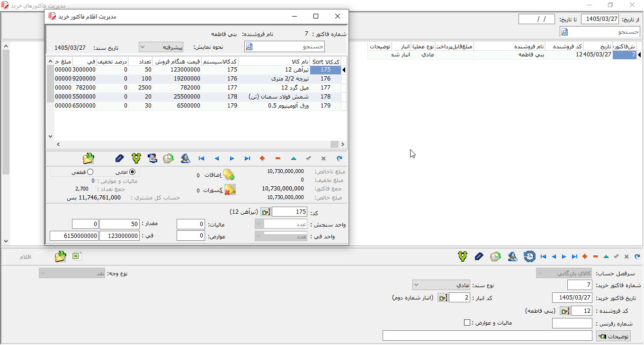
Task: Click the gray X cancel icon in dialog toolbar
Action: [x=323, y=158]
